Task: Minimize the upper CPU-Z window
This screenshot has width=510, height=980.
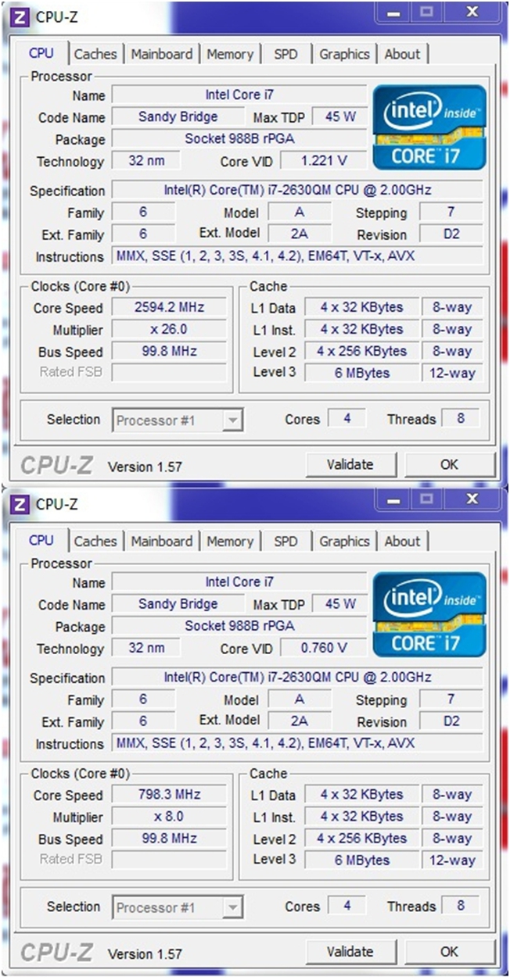Action: click(395, 13)
